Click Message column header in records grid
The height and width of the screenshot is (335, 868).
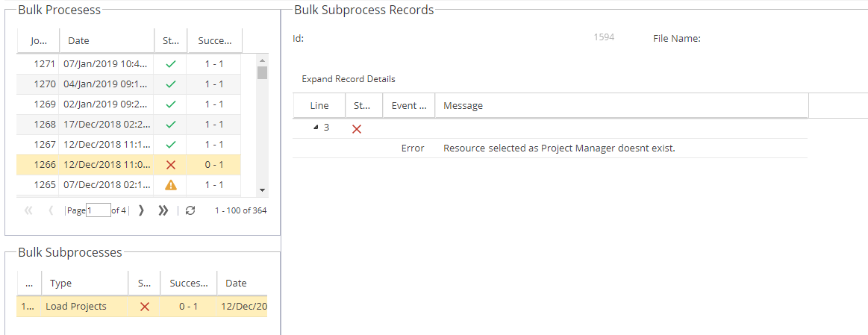(622, 105)
